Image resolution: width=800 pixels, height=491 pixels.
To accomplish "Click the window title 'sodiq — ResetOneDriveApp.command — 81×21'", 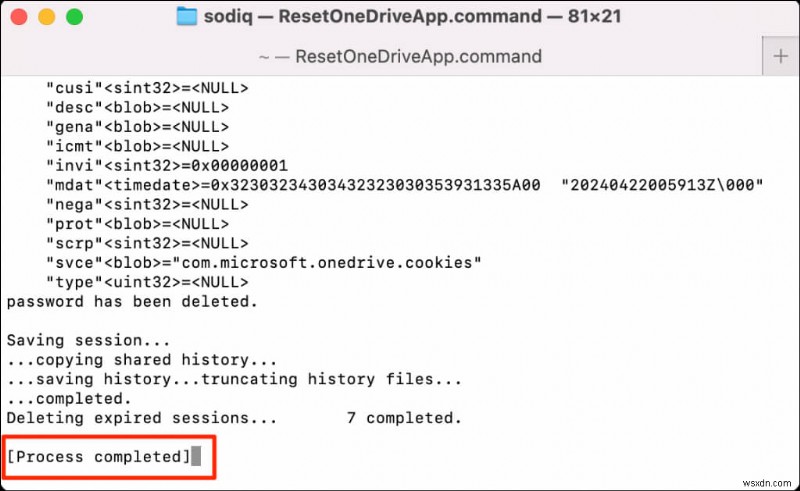I will pos(412,16).
